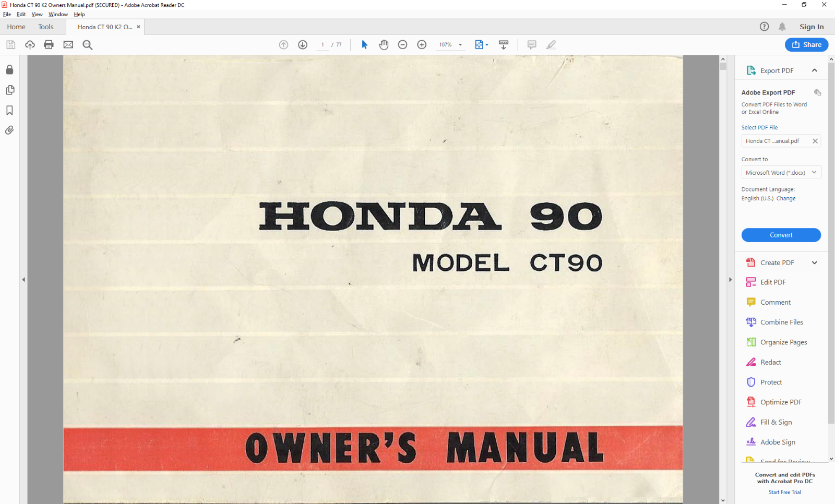
Task: Go to previous page arrow
Action: [283, 45]
